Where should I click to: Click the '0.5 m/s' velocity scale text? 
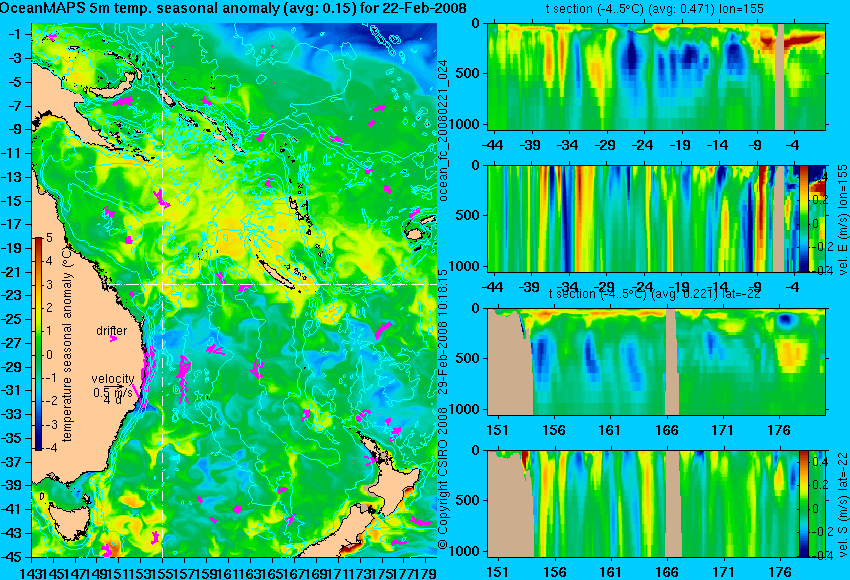click(x=113, y=391)
